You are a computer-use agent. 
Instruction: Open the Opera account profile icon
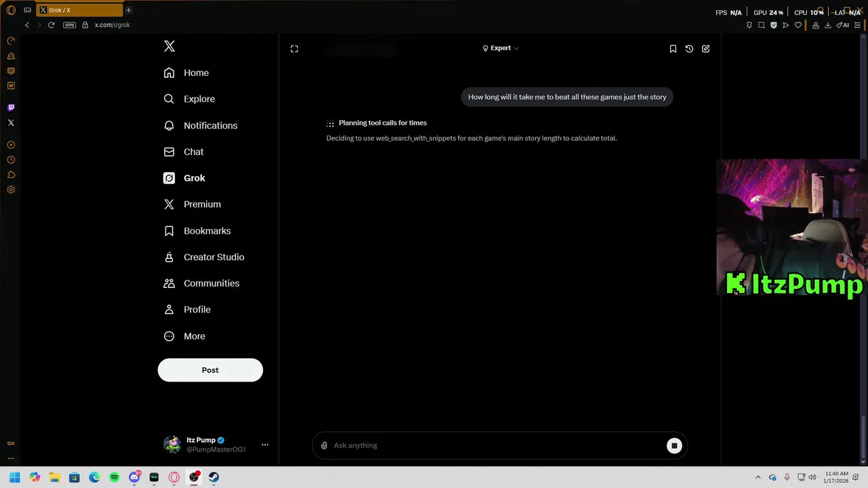(x=815, y=25)
